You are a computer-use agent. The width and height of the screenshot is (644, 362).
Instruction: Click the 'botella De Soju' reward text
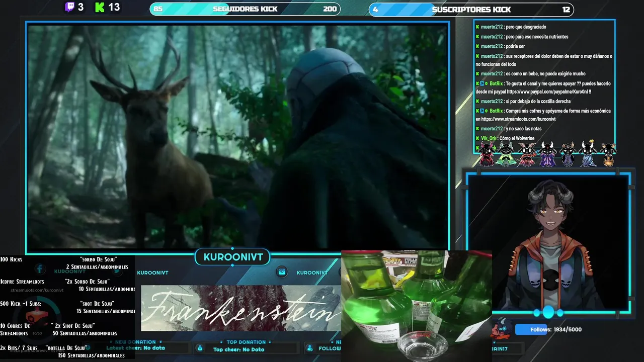point(65,348)
